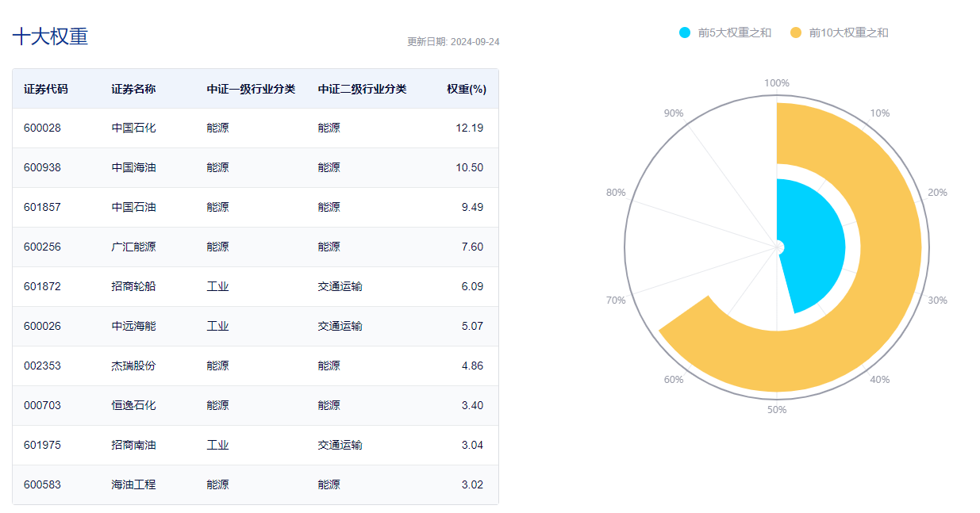Click the 30% axis label on the chart
The image size is (980, 513).
click(937, 301)
